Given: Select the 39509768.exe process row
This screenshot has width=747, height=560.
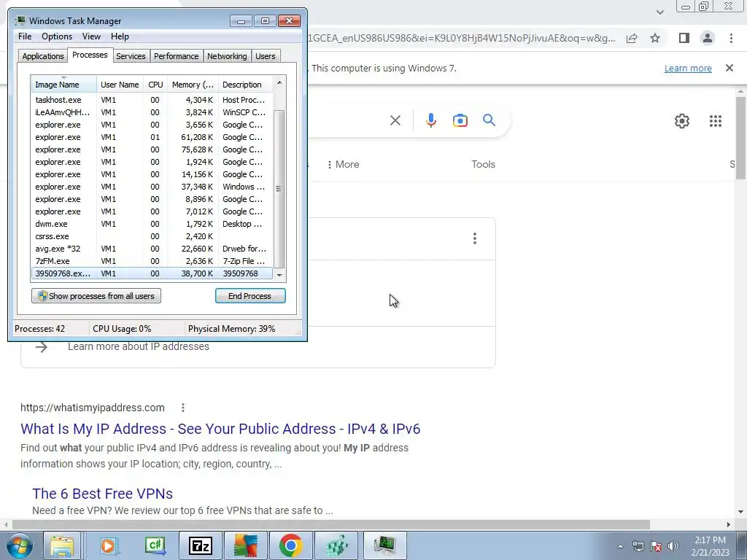Looking at the screenshot, I should click(152, 273).
